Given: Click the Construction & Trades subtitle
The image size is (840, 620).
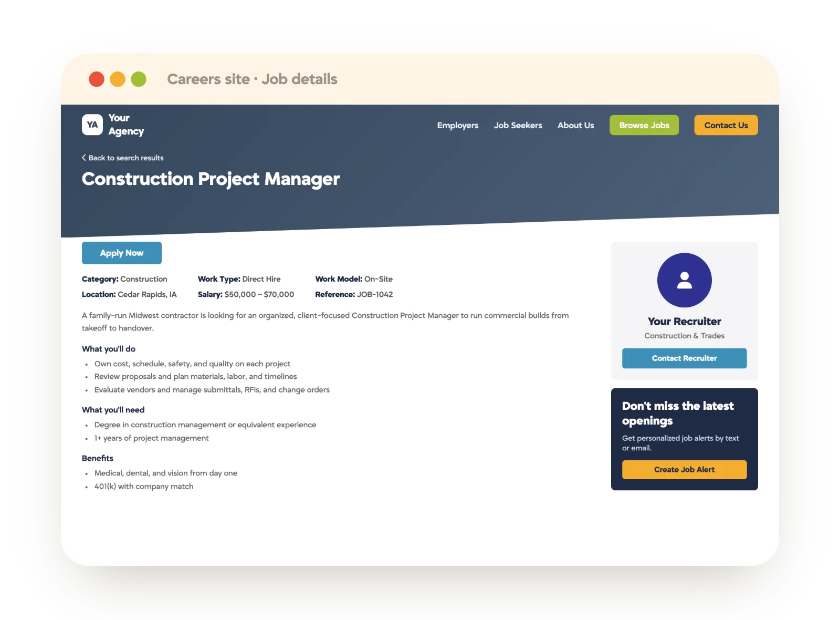Looking at the screenshot, I should pos(684,336).
